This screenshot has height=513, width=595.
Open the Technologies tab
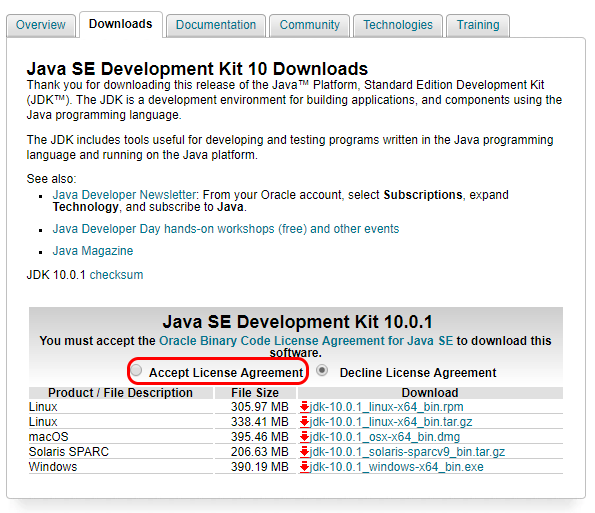click(398, 25)
